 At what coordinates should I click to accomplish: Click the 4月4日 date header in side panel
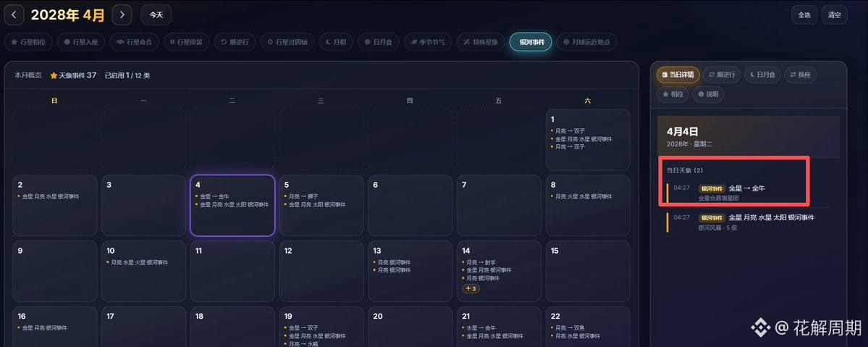click(682, 131)
